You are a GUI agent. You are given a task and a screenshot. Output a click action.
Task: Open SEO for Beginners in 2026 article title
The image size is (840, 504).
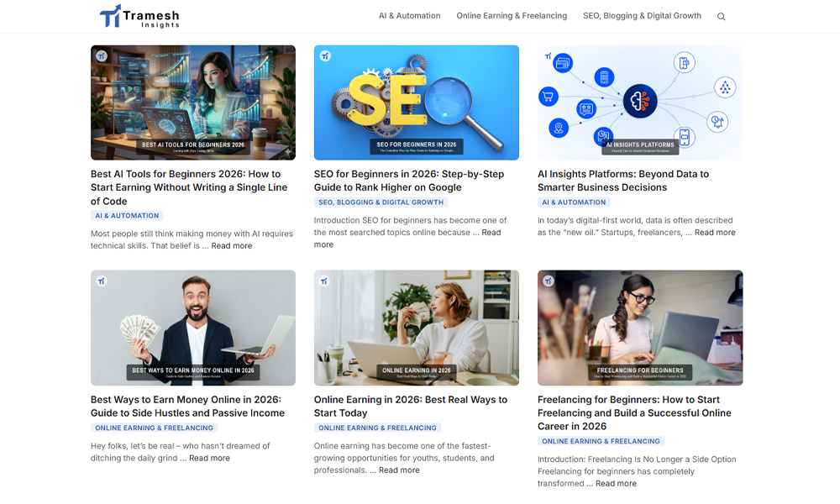[409, 181]
